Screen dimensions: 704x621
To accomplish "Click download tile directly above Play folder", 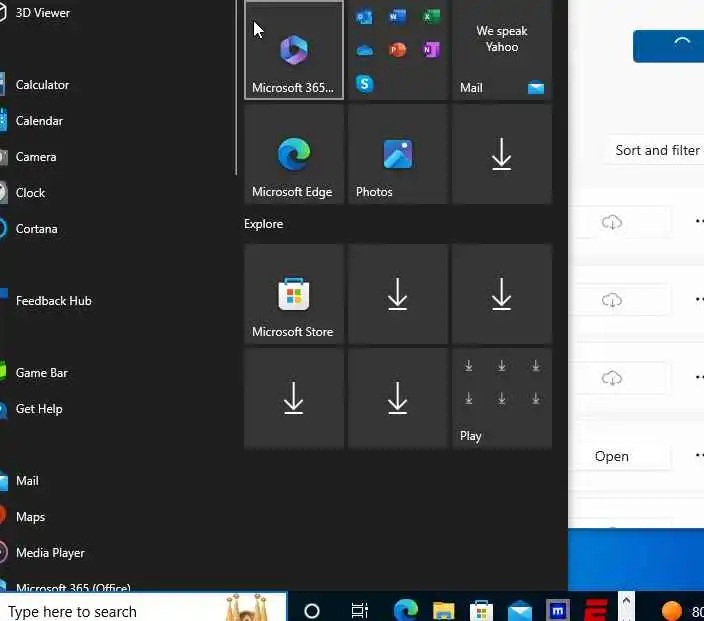I will coord(502,294).
